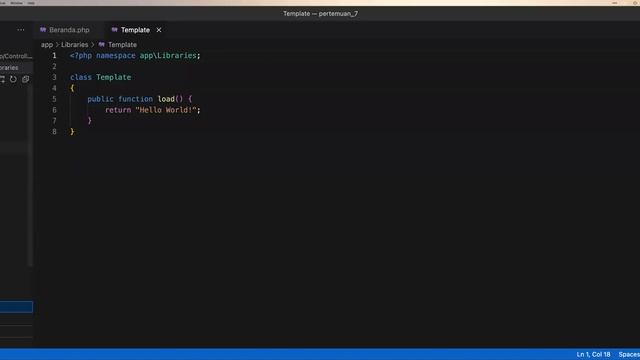Click the 'public' keyword
The width and height of the screenshot is (640, 360).
click(x=100, y=99)
